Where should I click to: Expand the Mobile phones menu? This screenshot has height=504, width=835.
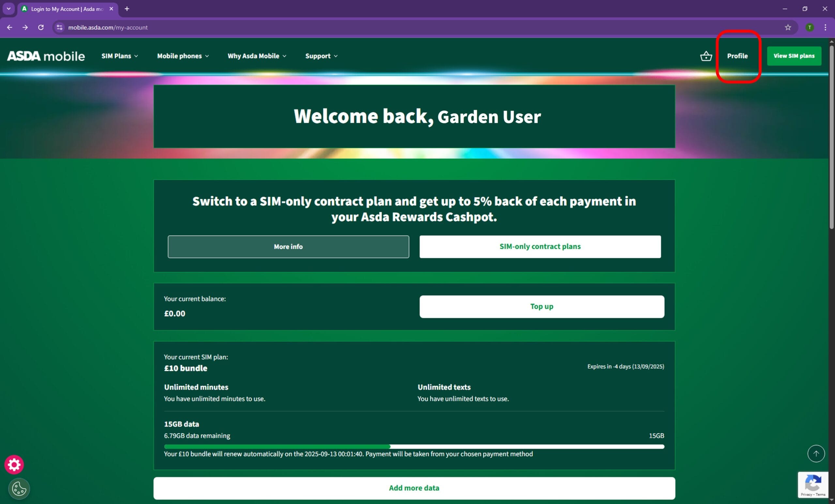[183, 56]
